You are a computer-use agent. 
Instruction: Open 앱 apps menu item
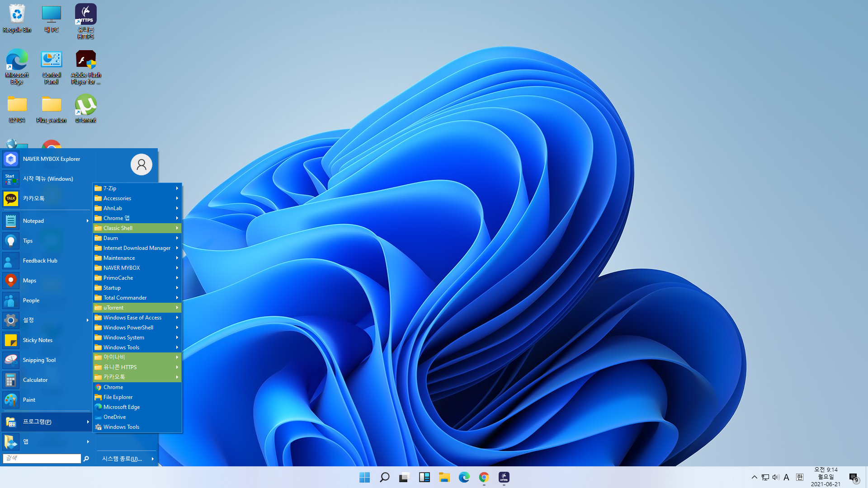[x=47, y=441]
